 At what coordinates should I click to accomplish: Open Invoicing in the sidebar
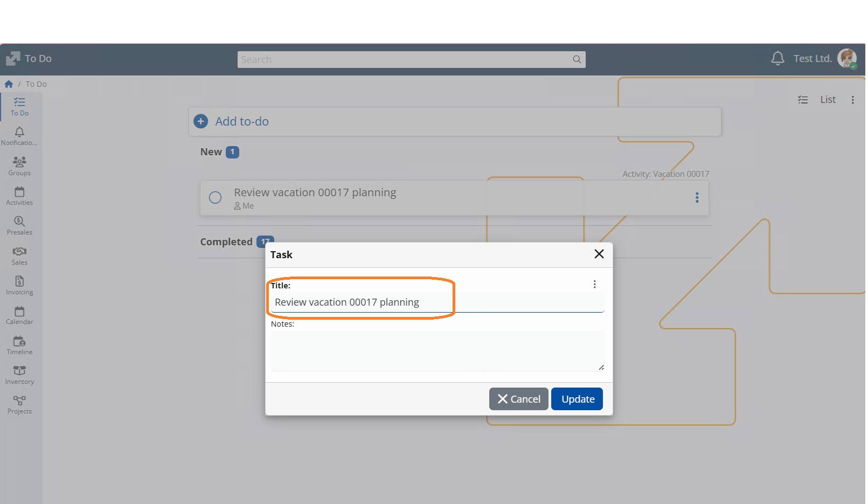pyautogui.click(x=19, y=286)
